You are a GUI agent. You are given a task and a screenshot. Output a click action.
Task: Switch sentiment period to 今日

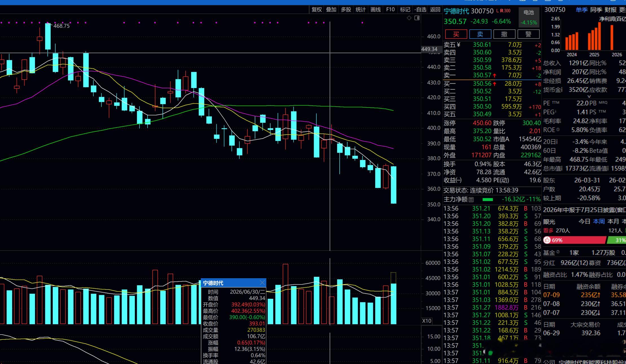coord(584,222)
